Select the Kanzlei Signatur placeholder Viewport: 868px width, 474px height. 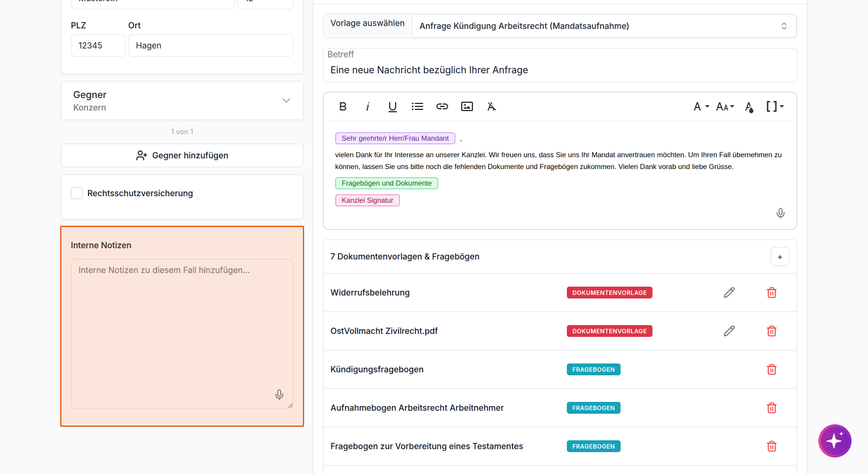[x=367, y=200]
